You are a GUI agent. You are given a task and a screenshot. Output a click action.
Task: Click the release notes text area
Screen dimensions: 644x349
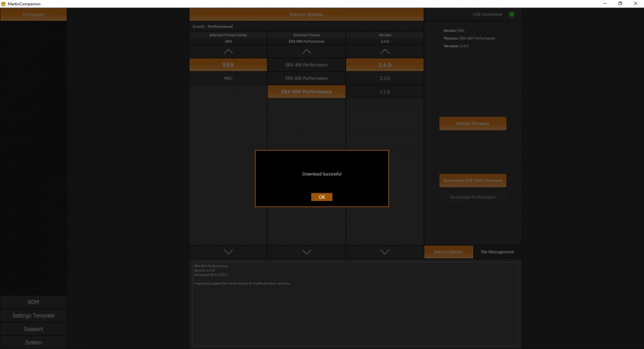point(355,304)
